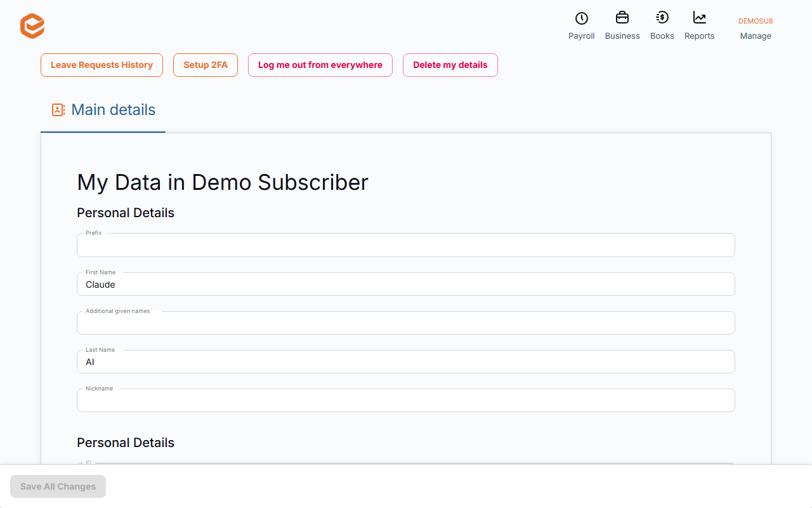Click the My Data in Demo Subscriber heading

point(223,182)
